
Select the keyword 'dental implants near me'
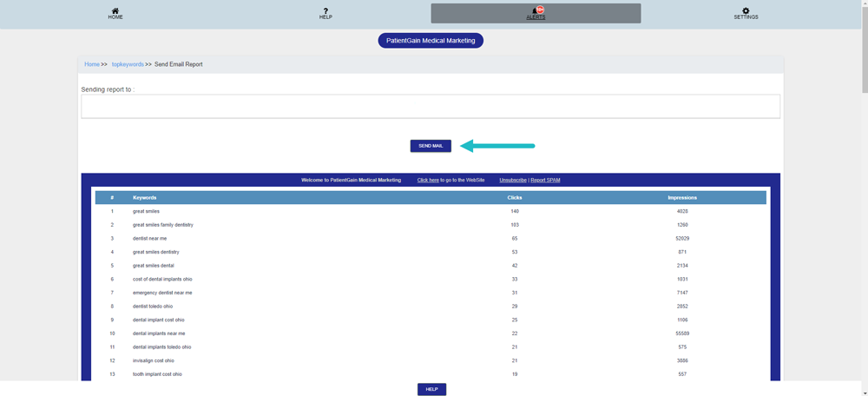point(159,333)
